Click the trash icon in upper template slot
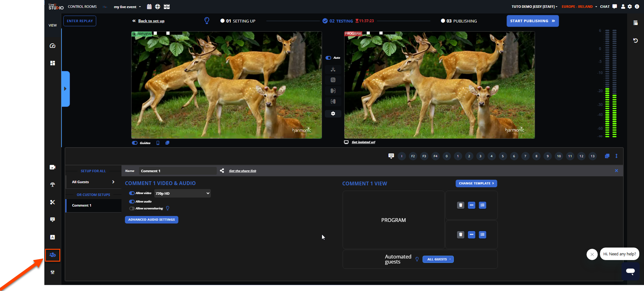Viewport: 644px width, 291px height. click(460, 205)
